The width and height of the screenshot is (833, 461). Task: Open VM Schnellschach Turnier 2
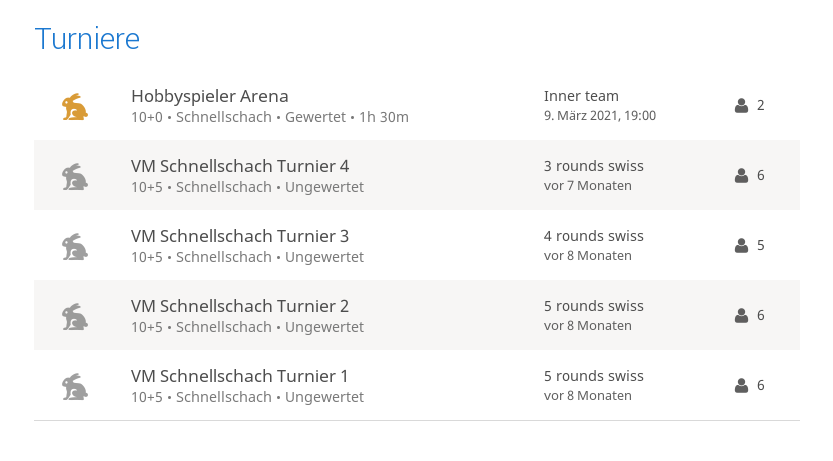239,307
